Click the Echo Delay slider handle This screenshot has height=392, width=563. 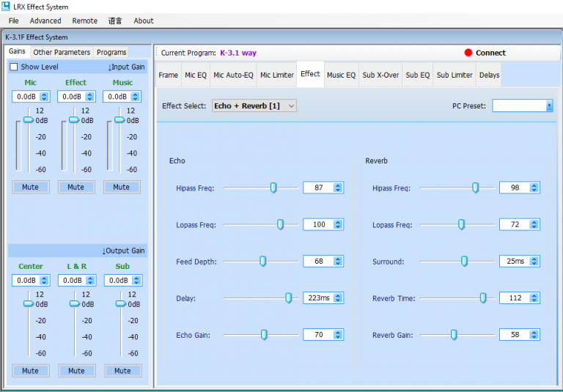pyautogui.click(x=288, y=298)
